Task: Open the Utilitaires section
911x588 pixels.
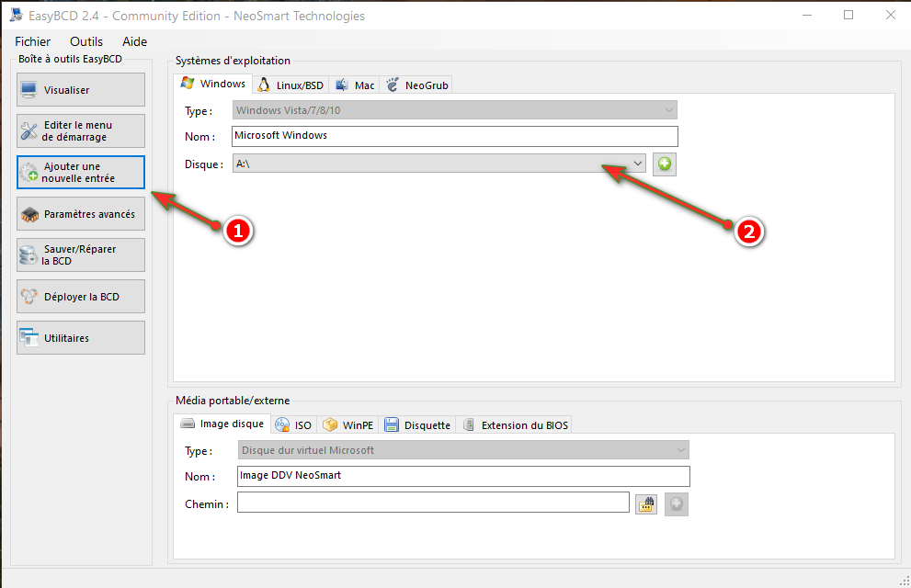Action: pos(81,338)
